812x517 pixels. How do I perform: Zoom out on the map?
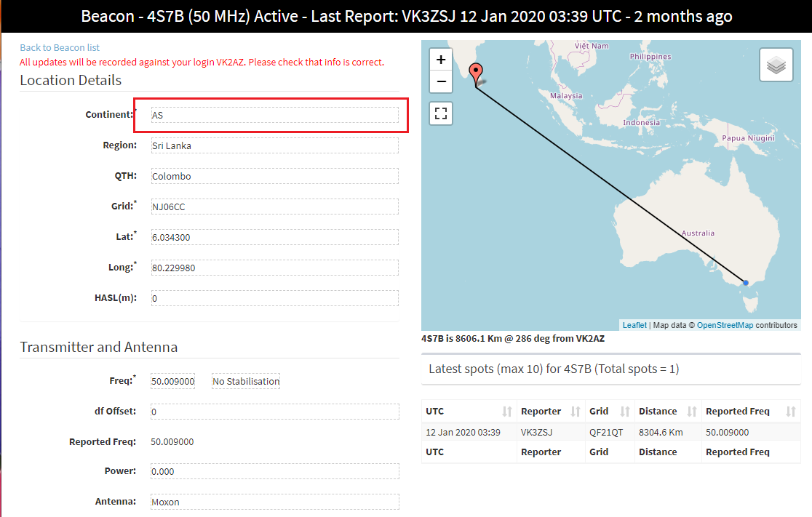coord(441,81)
